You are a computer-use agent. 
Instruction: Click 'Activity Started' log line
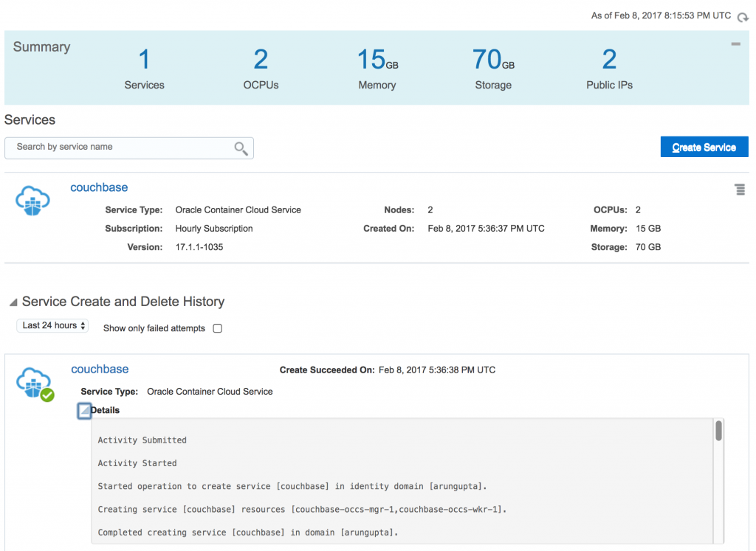(x=137, y=463)
